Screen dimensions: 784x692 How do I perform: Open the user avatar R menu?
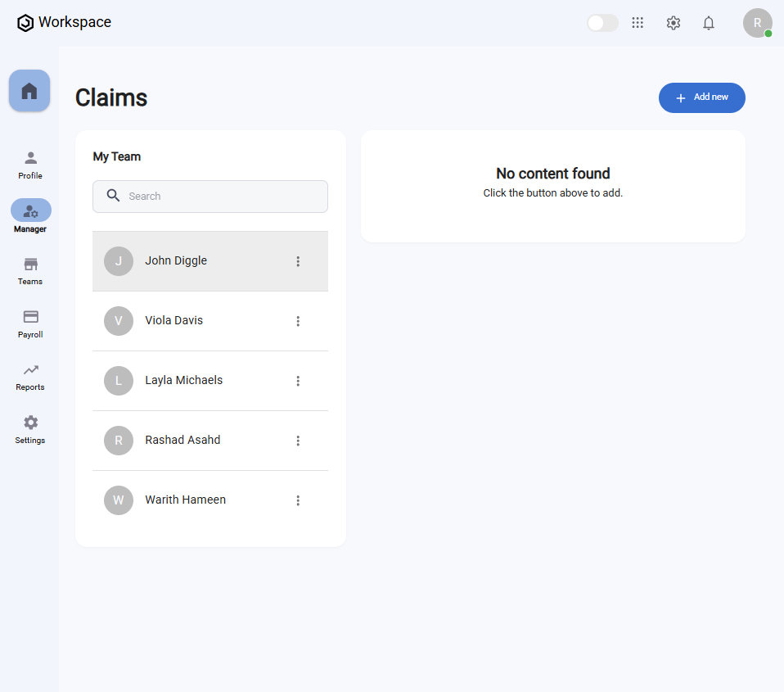click(x=757, y=23)
